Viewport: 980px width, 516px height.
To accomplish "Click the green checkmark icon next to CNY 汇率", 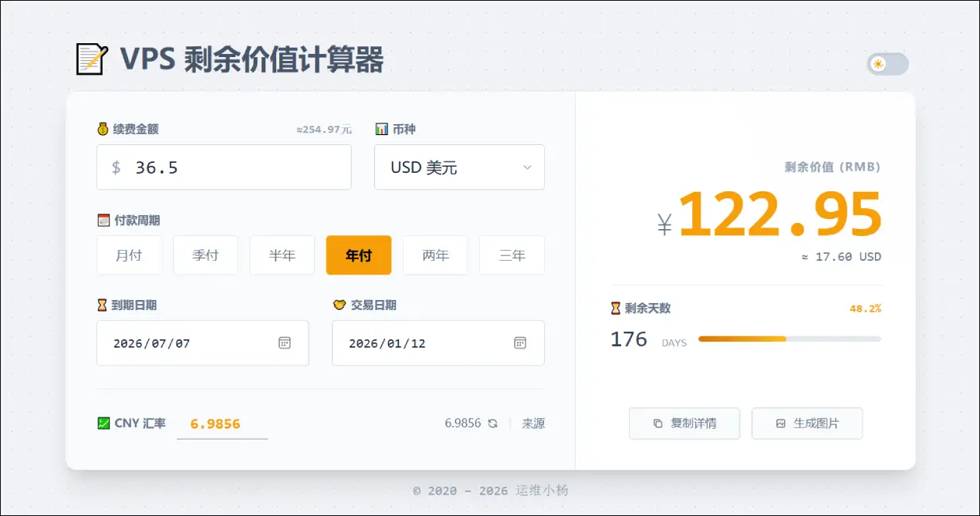I will click(103, 423).
